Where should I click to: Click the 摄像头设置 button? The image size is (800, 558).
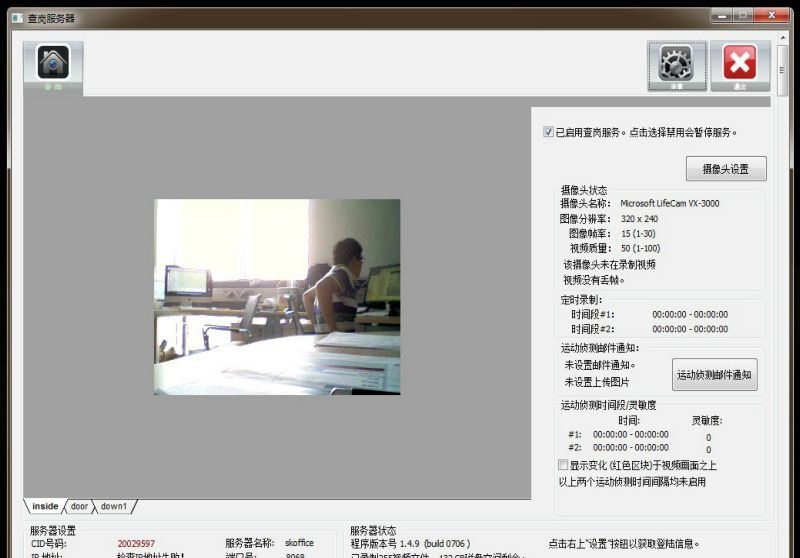(x=726, y=169)
